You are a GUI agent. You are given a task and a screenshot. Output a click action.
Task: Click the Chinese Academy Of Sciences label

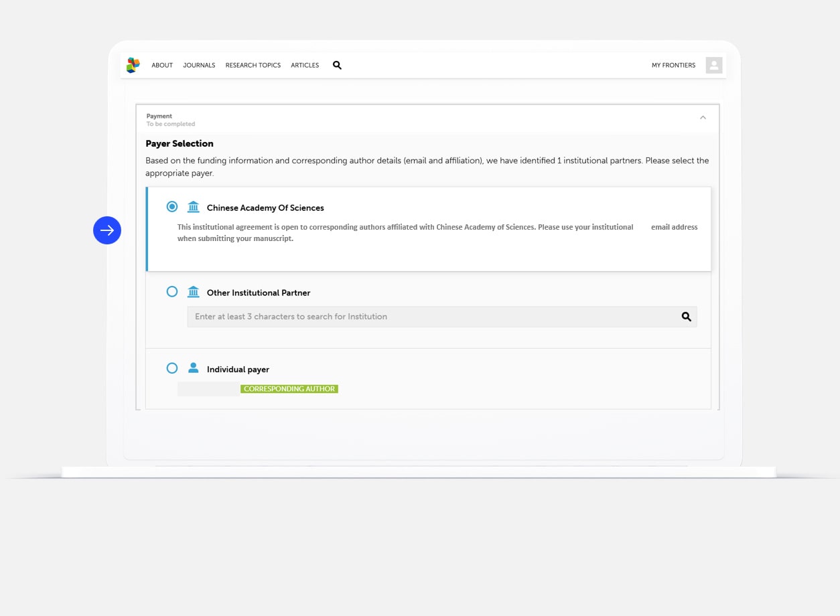pyautogui.click(x=265, y=208)
